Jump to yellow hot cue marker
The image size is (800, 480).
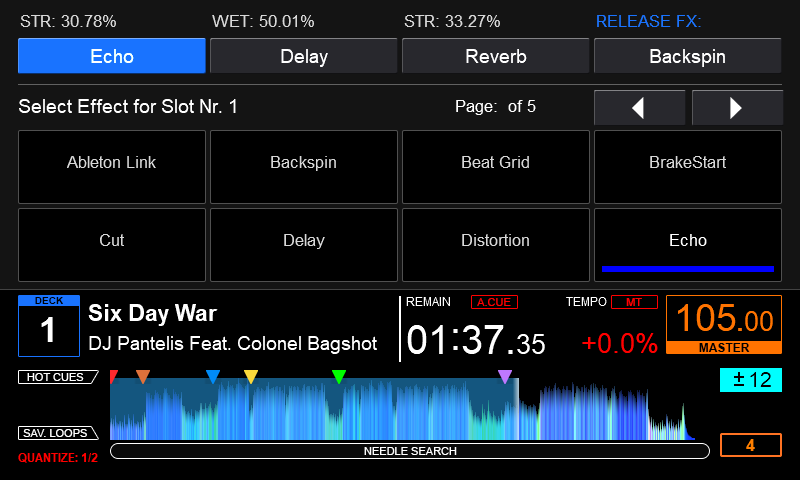[x=251, y=376]
